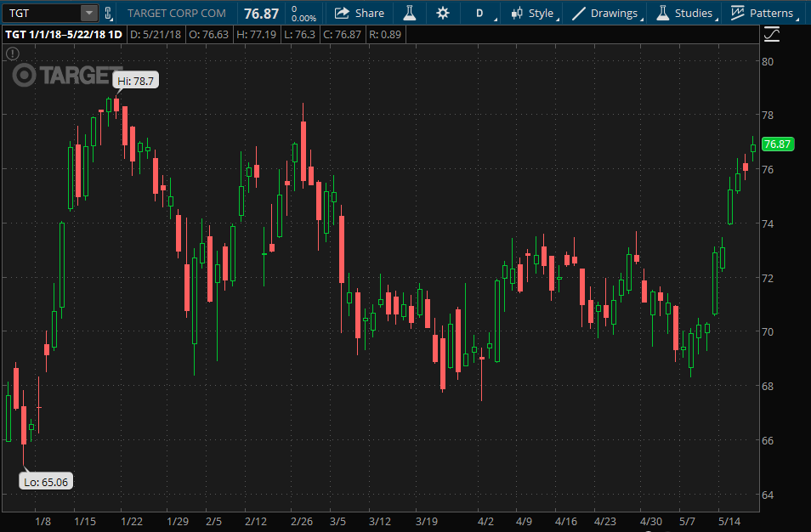Open the Style menu
The width and height of the screenshot is (811, 532).
point(533,13)
